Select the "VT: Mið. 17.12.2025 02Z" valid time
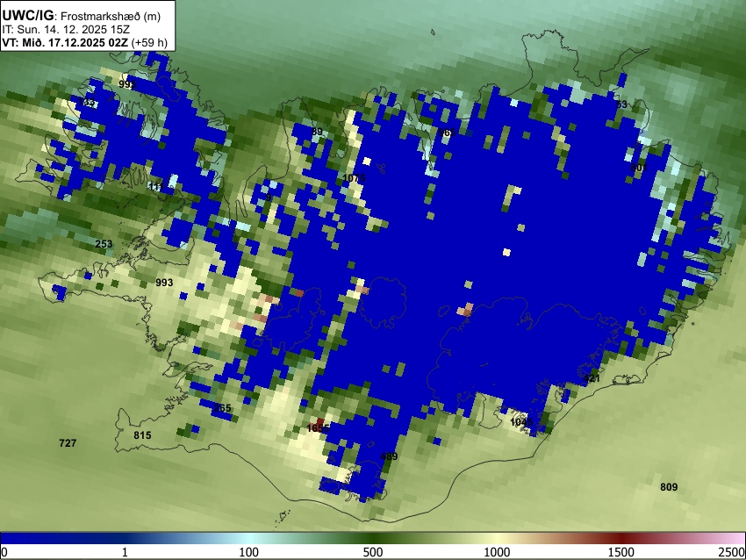Viewport: 746px width, 560px height. coord(65,42)
